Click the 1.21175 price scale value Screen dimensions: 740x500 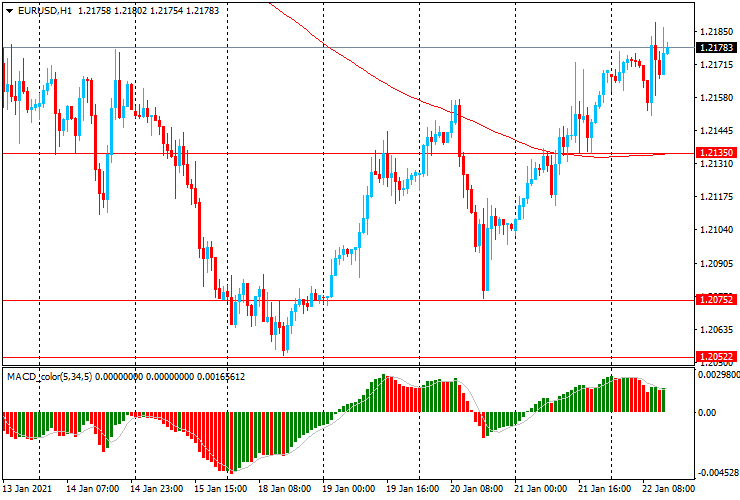pyautogui.click(x=716, y=197)
